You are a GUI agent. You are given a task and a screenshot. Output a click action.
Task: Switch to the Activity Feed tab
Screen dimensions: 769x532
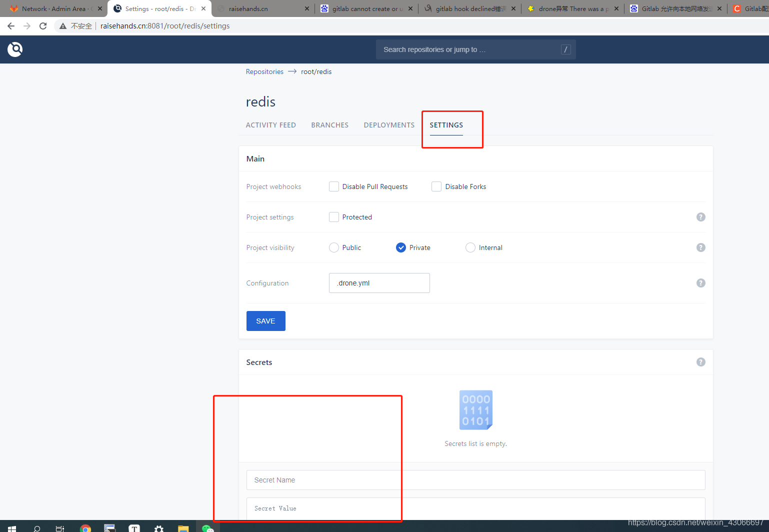pyautogui.click(x=270, y=125)
